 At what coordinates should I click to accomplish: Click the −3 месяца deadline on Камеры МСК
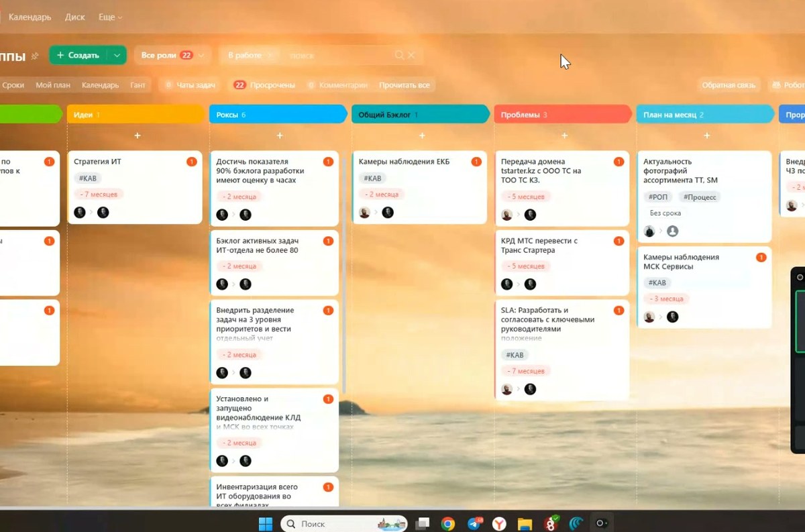click(x=665, y=299)
